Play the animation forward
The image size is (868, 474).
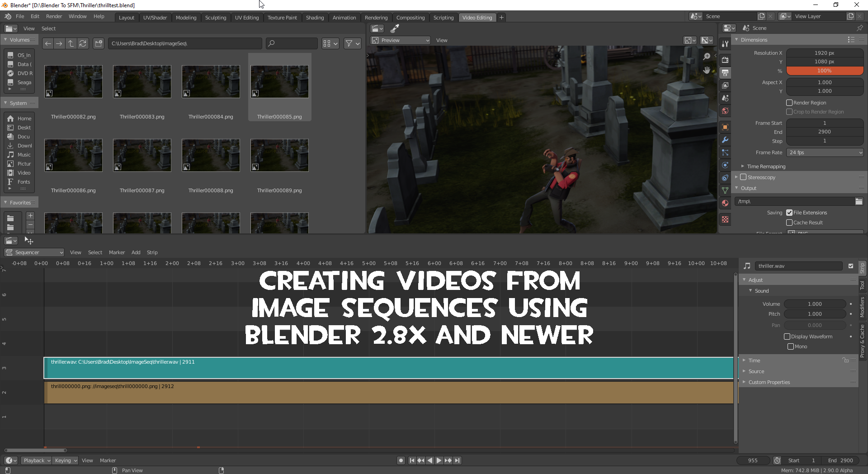[439, 460]
